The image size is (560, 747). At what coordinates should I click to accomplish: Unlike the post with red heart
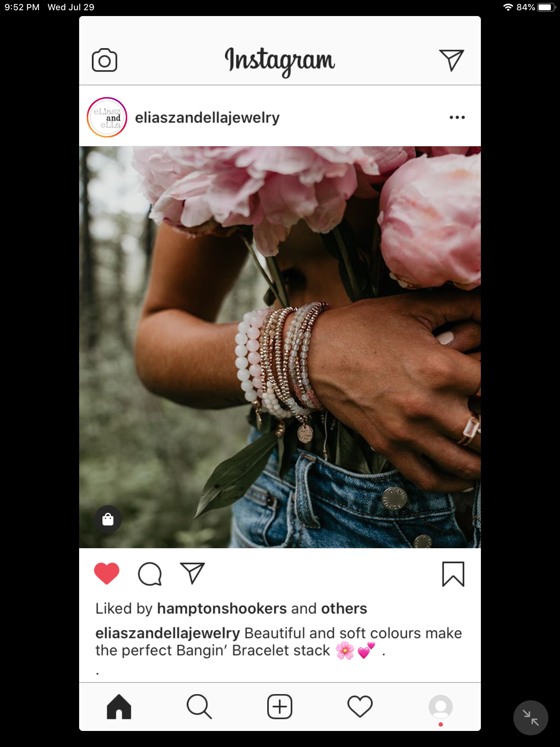pos(106,573)
